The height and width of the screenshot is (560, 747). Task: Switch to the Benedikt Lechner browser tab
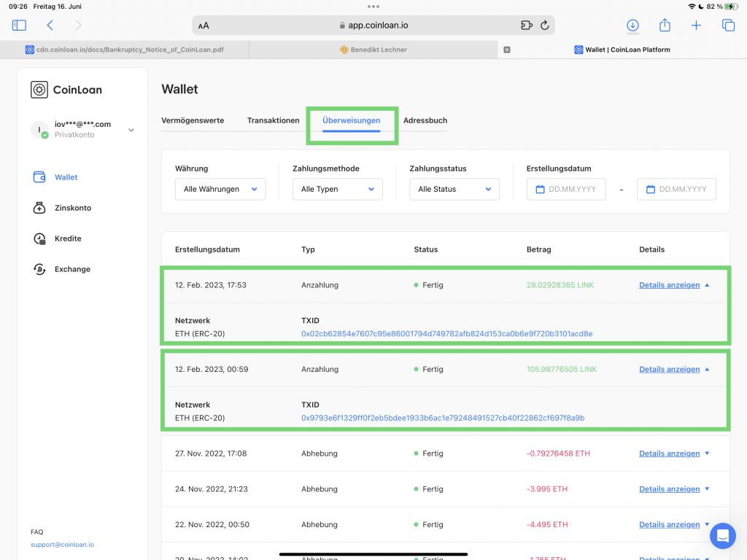coord(373,50)
